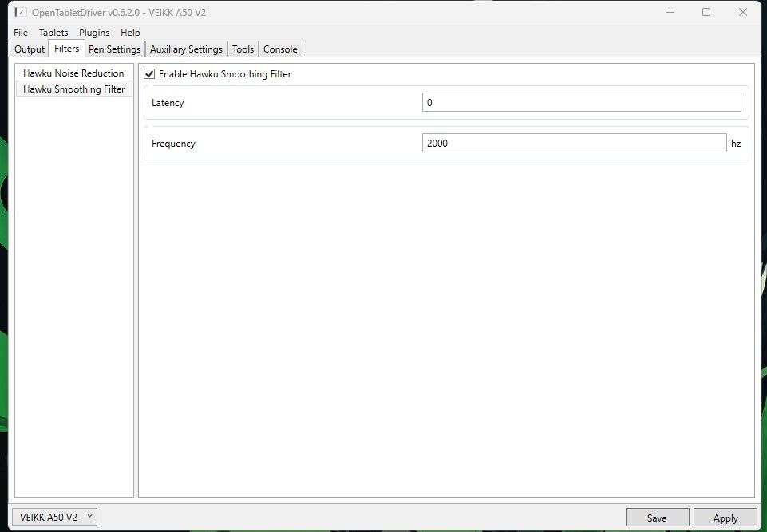The height and width of the screenshot is (532, 767).
Task: Click the Frequency value field showing 2000
Action: coord(574,142)
